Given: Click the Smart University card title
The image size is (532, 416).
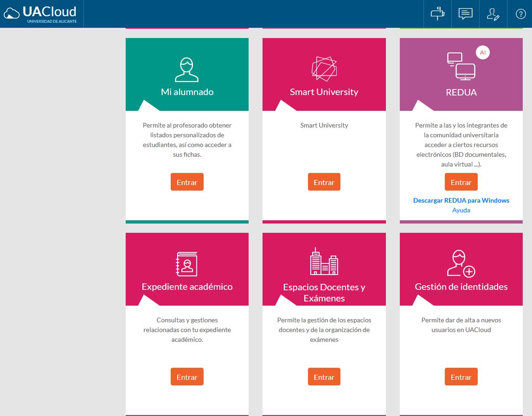Looking at the screenshot, I should (324, 92).
